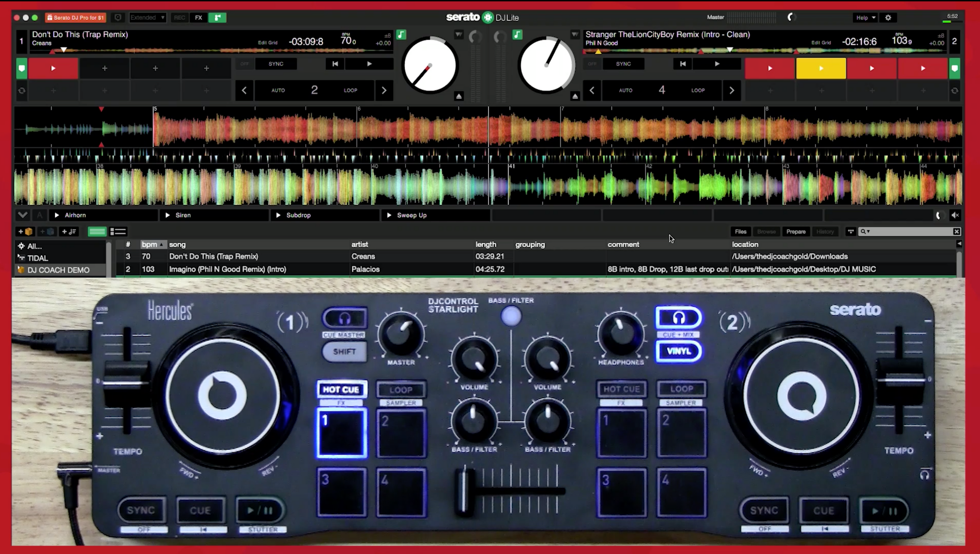The height and width of the screenshot is (554, 980).
Task: Toggle the FX panel button
Action: point(198,18)
